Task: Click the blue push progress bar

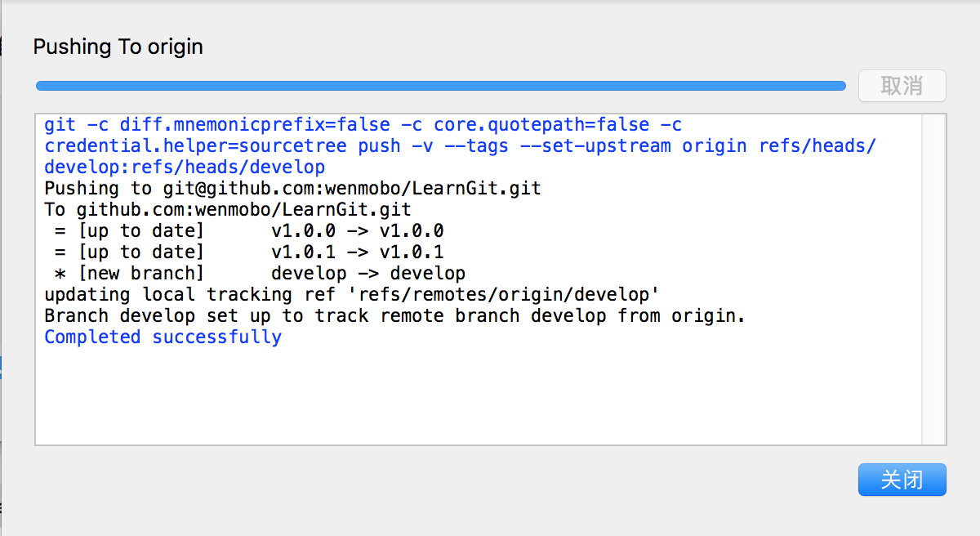Action: [x=441, y=85]
